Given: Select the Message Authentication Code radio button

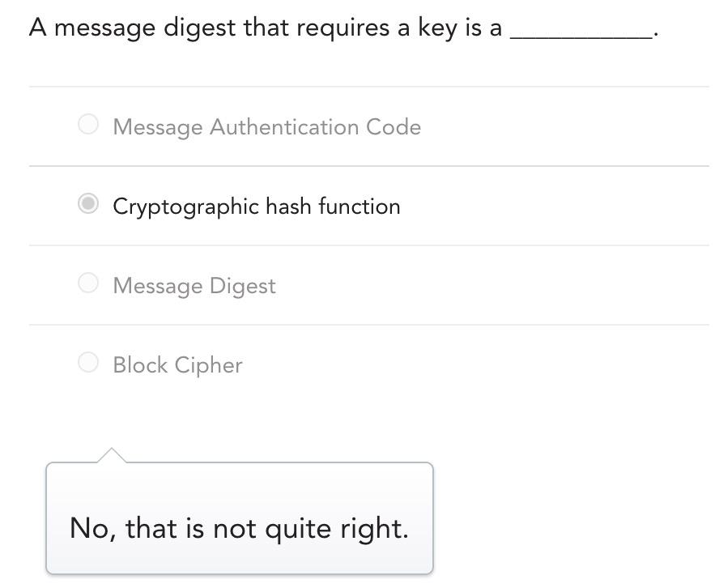Looking at the screenshot, I should point(87,124).
